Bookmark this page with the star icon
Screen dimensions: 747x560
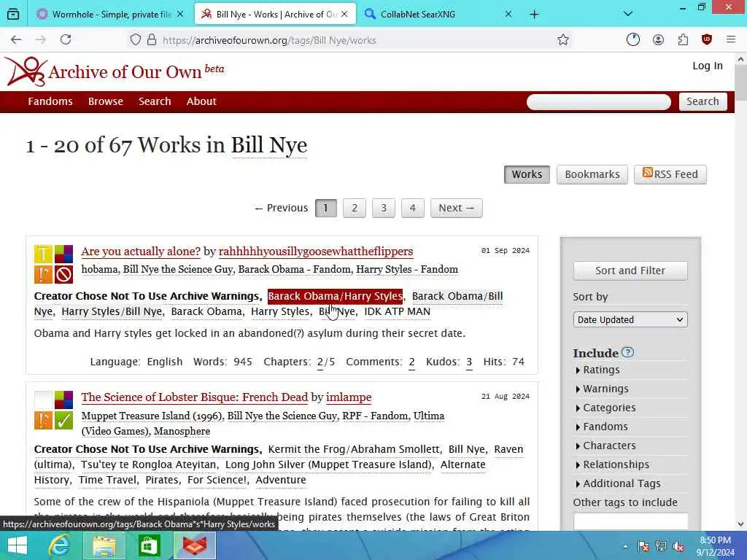pos(563,40)
